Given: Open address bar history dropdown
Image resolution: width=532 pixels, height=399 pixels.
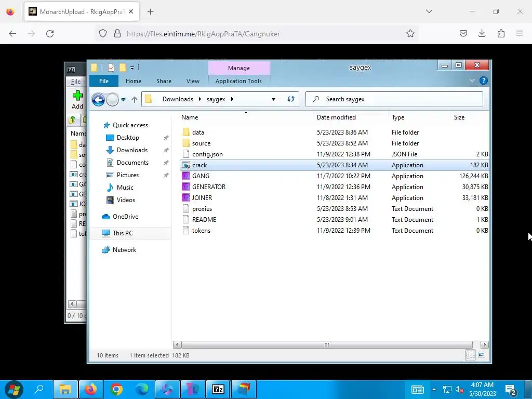Looking at the screenshot, I should pos(273,99).
